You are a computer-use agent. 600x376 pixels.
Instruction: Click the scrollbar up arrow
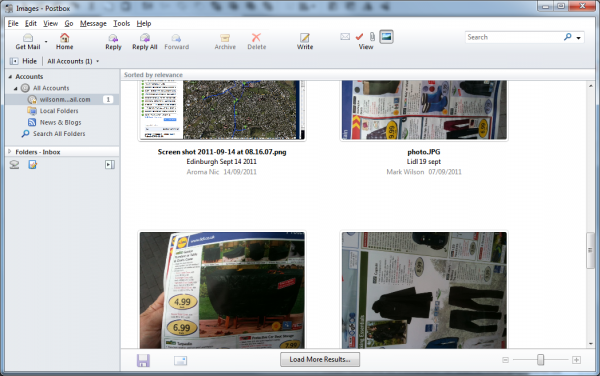click(x=590, y=86)
